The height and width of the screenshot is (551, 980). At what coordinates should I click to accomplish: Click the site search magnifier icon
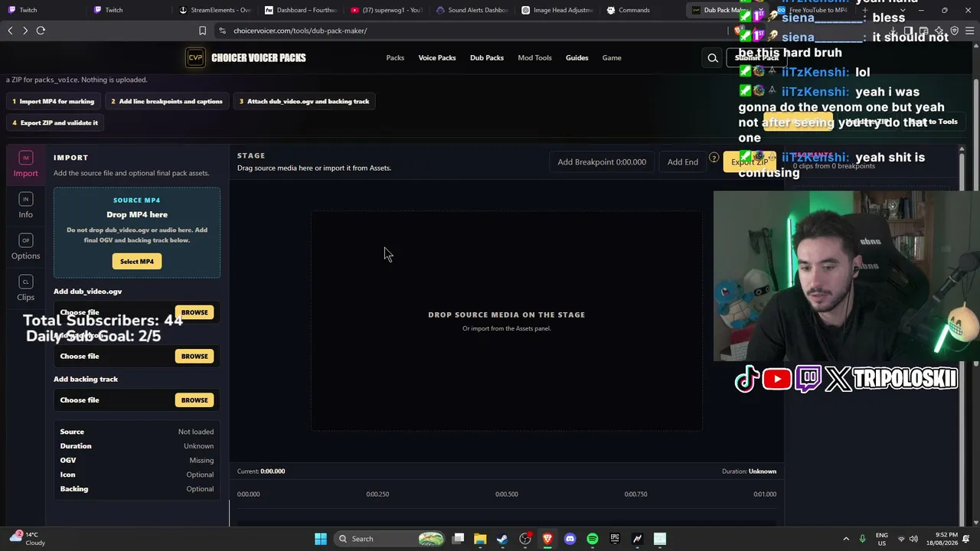[x=713, y=57]
